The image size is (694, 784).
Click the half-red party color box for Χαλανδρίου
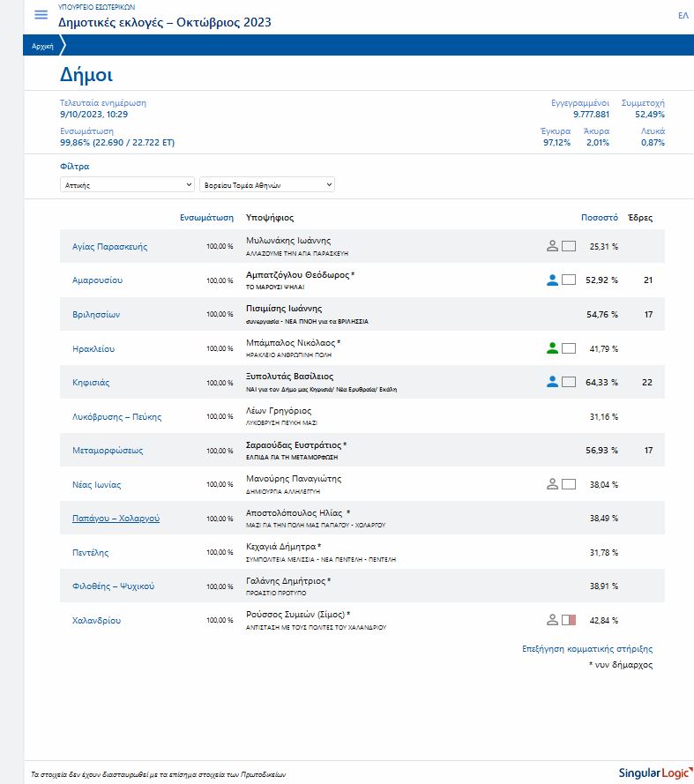[569, 620]
